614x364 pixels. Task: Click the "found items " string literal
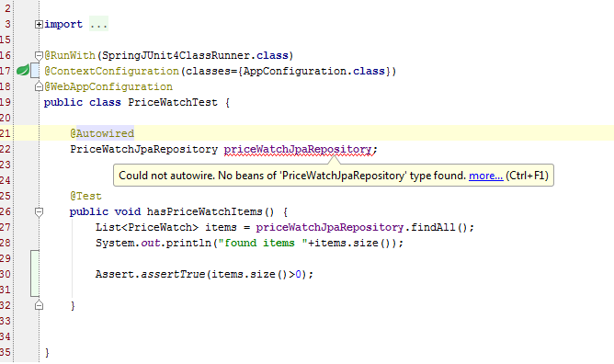click(263, 243)
